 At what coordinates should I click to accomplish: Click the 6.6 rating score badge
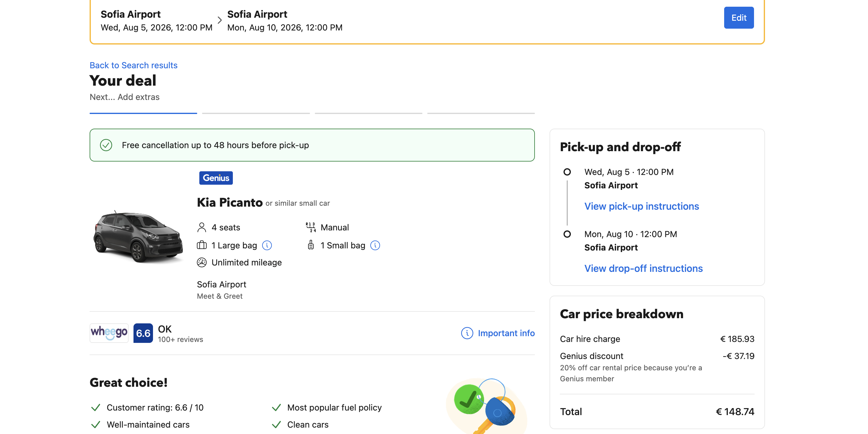[143, 333]
